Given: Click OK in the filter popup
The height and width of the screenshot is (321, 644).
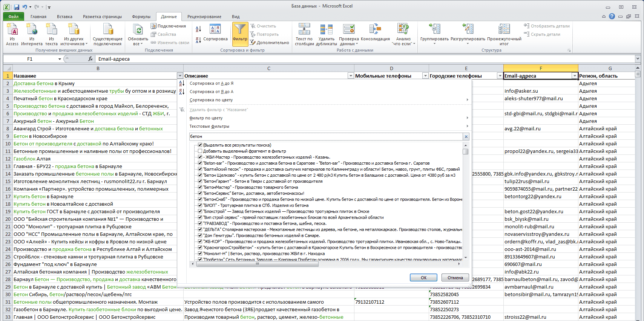Looking at the screenshot, I should pos(423,277).
